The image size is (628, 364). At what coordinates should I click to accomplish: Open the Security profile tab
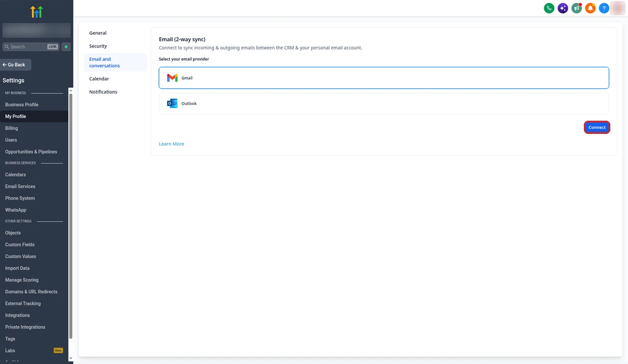click(98, 46)
